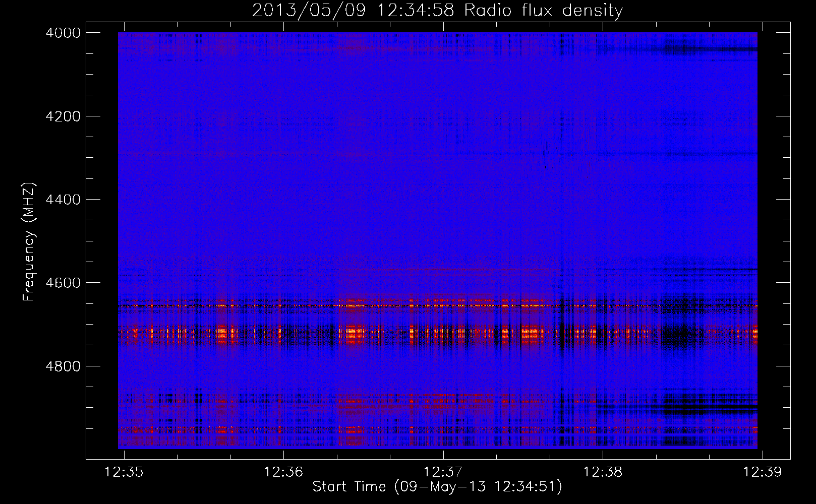Screen dimensions: 816x504
Task: Click the 12:36 time tick label
Action: [283, 472]
